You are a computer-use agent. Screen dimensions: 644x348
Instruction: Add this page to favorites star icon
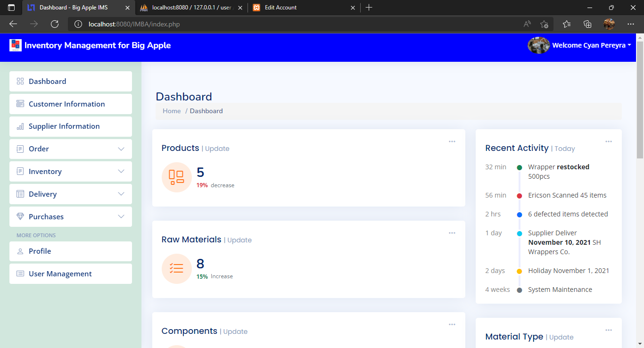pyautogui.click(x=544, y=24)
